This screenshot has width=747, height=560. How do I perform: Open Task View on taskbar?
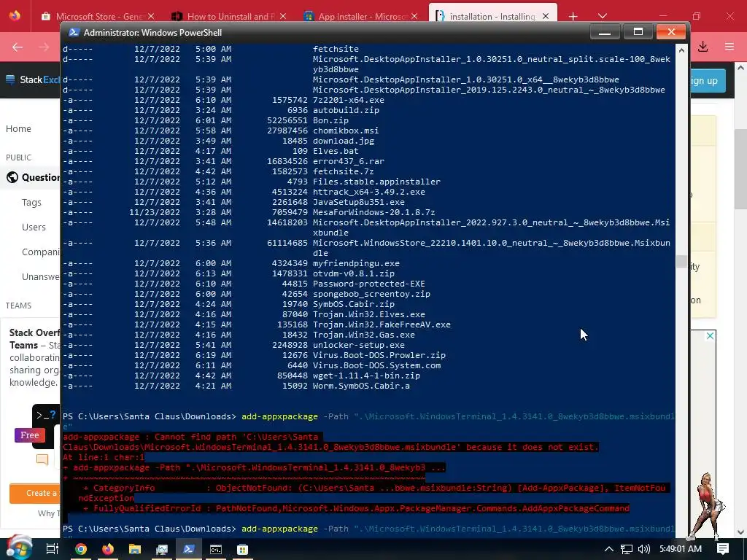click(53, 549)
